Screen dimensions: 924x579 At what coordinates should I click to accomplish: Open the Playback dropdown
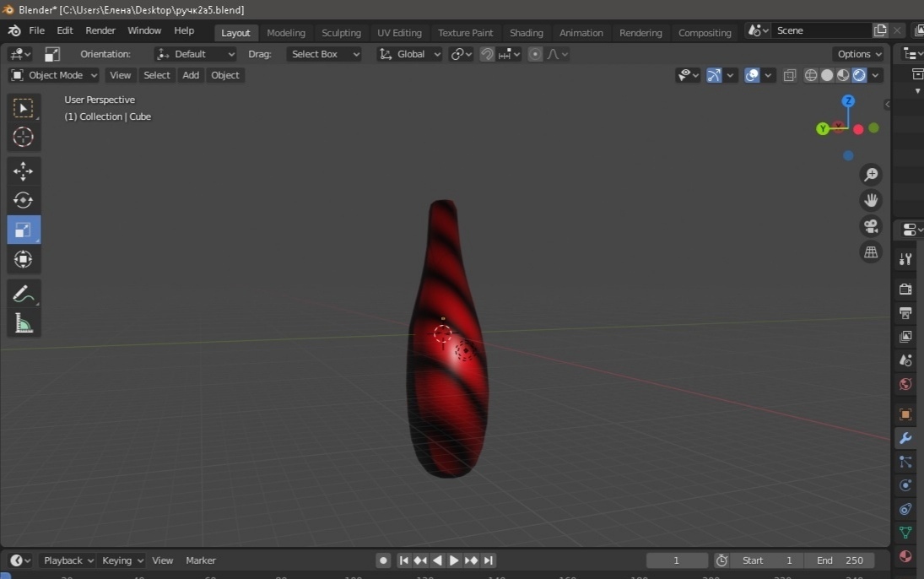point(68,560)
